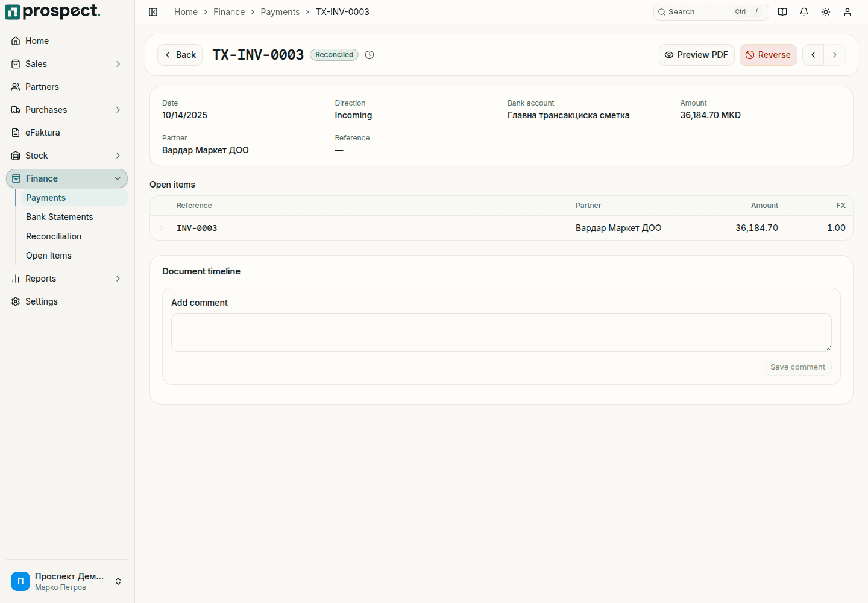
Task: Click amount 36,184.70 in table row
Action: click(x=756, y=228)
